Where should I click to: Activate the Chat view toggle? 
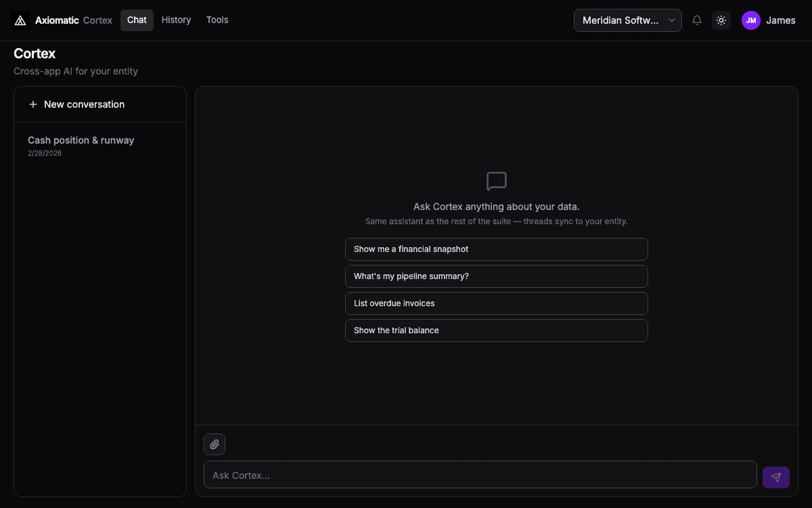(x=136, y=20)
